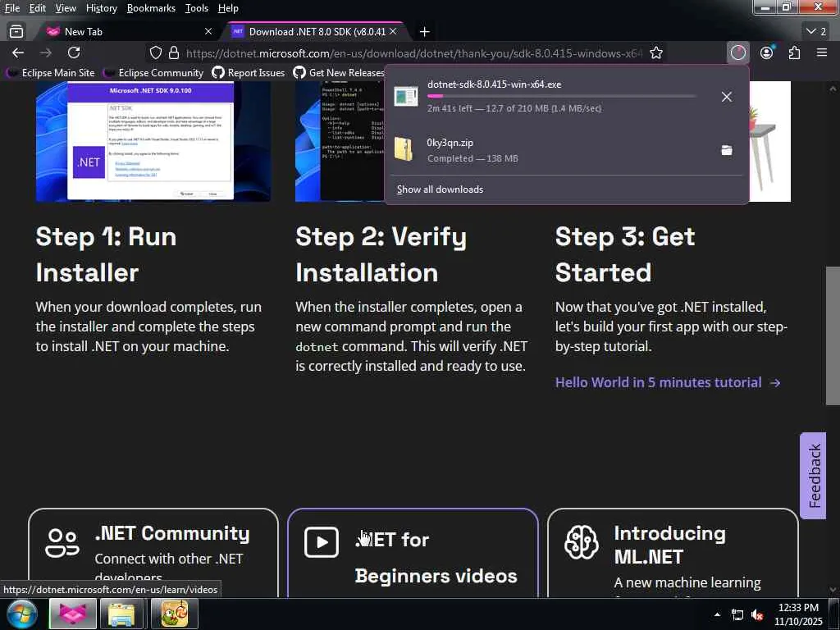Open the Bookmarks menu
The image size is (840, 630).
[x=151, y=8]
